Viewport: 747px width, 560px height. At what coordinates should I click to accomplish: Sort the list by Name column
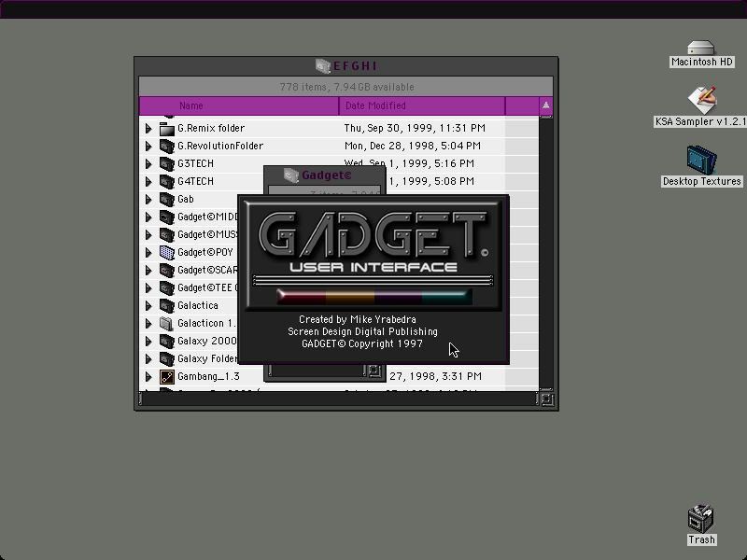pyautogui.click(x=239, y=105)
